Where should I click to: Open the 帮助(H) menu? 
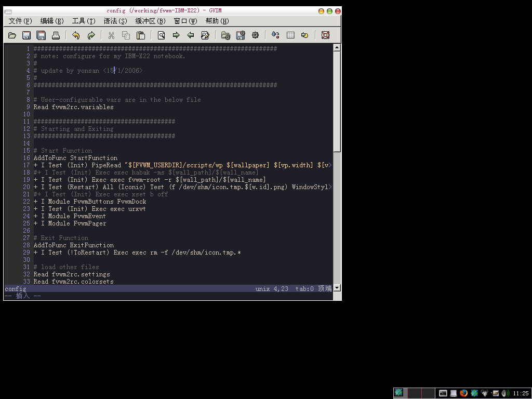(217, 21)
